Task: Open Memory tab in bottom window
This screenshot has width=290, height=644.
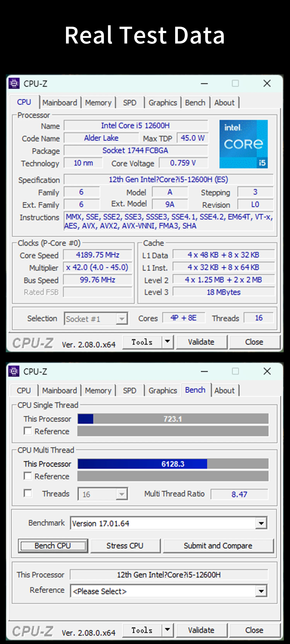Action: (x=98, y=391)
